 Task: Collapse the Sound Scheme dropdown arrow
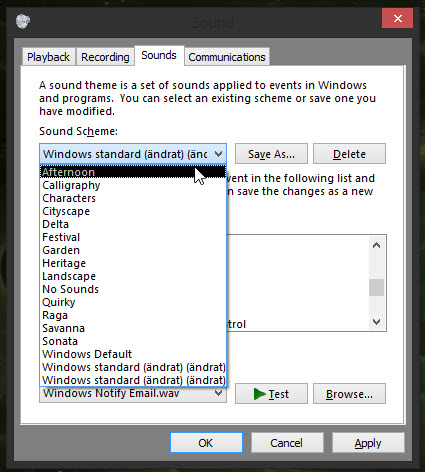218,154
